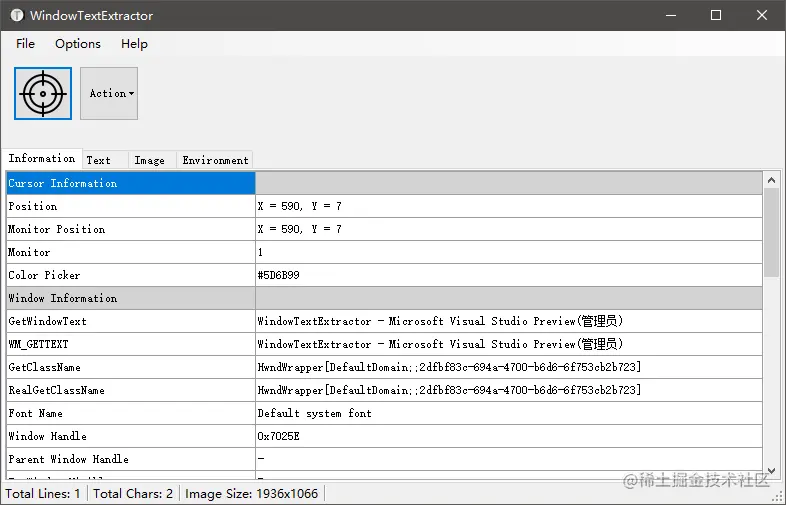Click the RealGetClassName label cell
The image size is (786, 505).
131,391
